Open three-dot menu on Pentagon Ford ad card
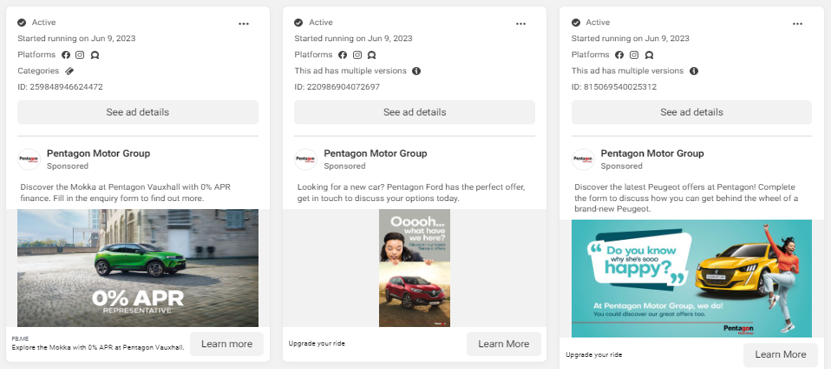 coord(521,24)
